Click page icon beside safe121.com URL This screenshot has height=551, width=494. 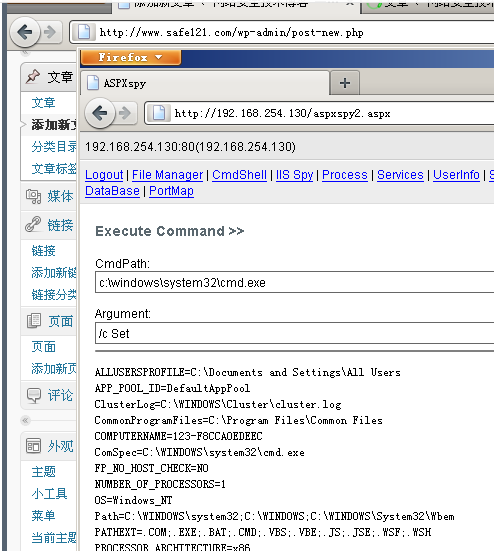(x=84, y=32)
